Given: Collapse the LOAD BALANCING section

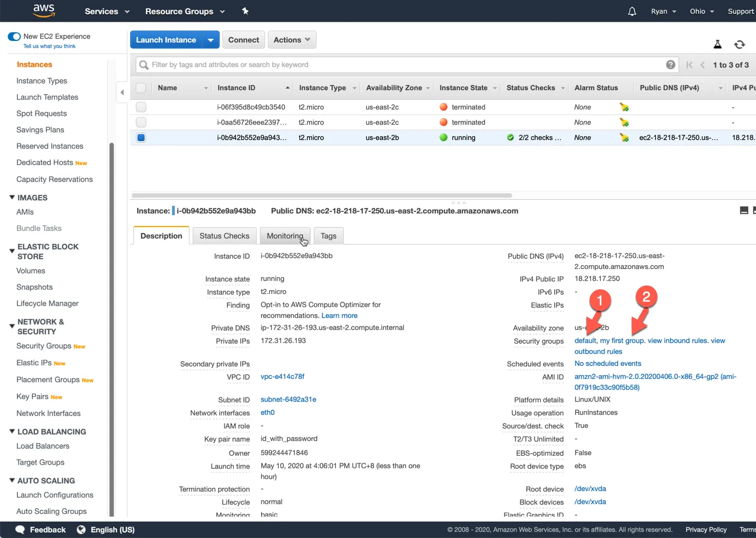Looking at the screenshot, I should 12,432.
